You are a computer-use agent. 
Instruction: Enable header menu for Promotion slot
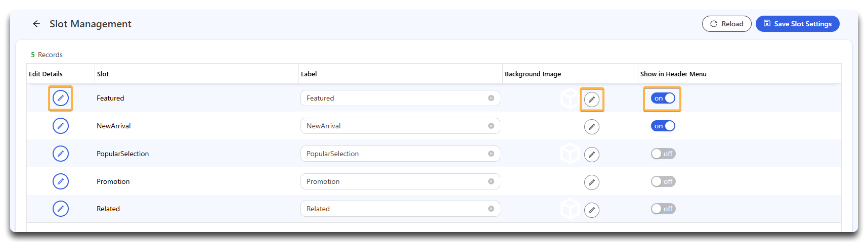click(663, 181)
